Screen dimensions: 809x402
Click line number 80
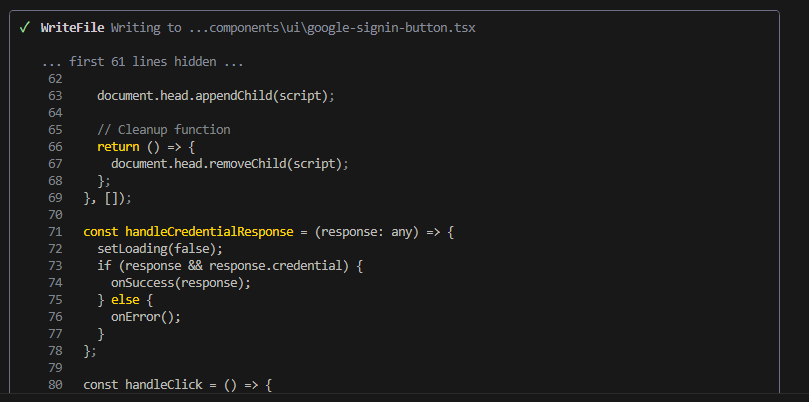click(55, 385)
